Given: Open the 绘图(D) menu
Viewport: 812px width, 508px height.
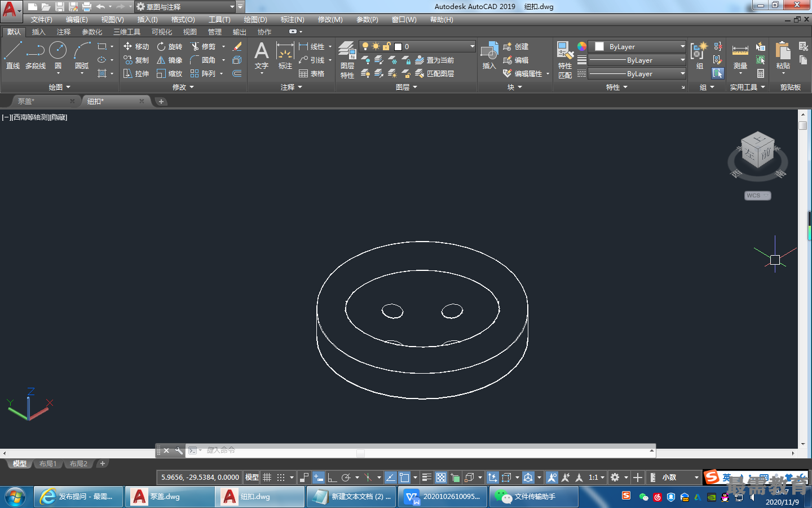Looking at the screenshot, I should click(x=255, y=20).
